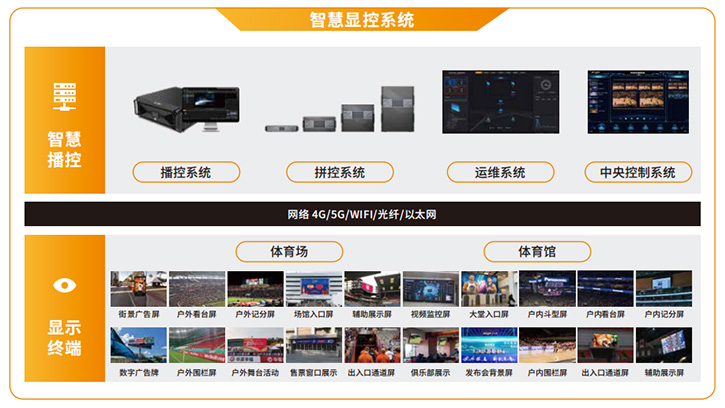
Task: Select the 视频监控屏 thumbnail
Action: click(430, 288)
